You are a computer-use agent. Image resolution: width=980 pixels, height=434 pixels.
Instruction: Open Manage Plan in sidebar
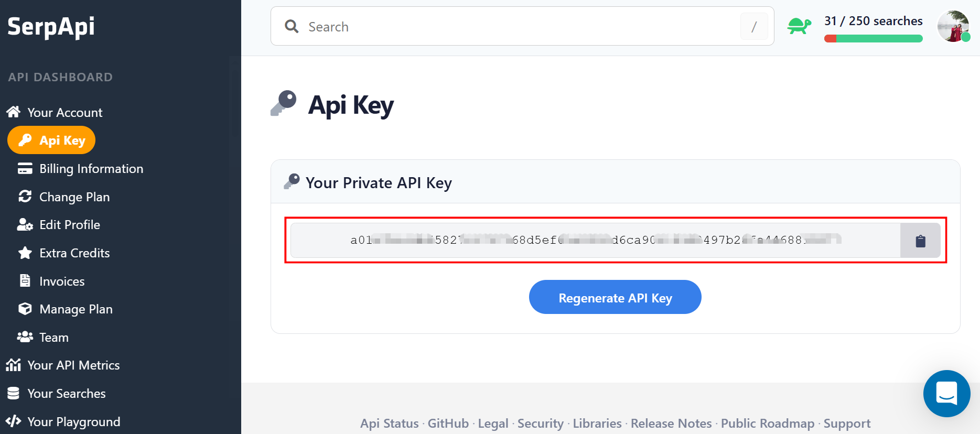click(76, 309)
